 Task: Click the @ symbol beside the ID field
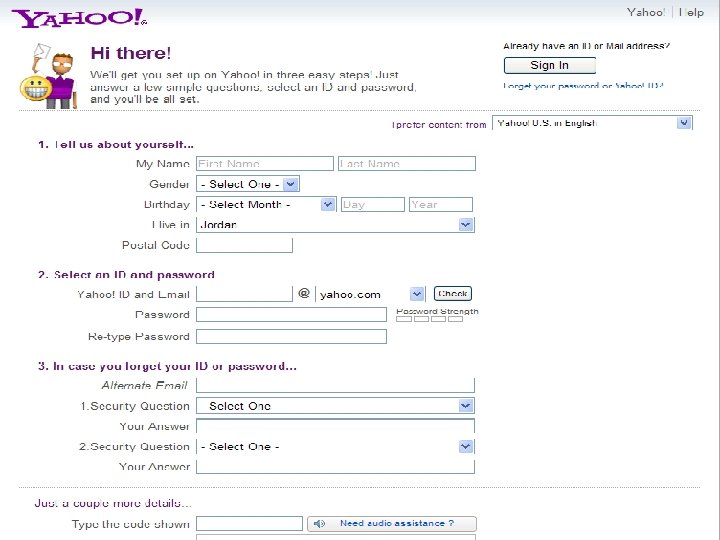click(304, 293)
